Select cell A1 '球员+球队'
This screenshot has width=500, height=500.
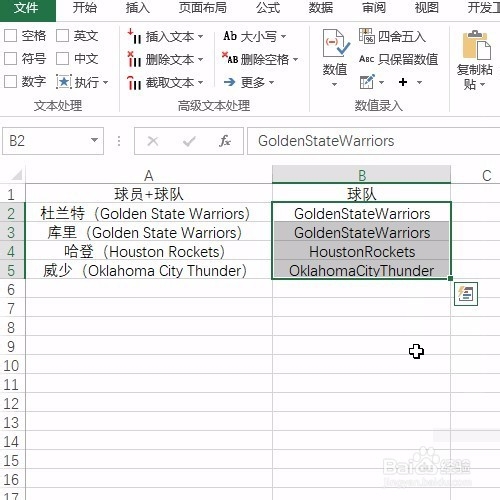[x=149, y=194]
